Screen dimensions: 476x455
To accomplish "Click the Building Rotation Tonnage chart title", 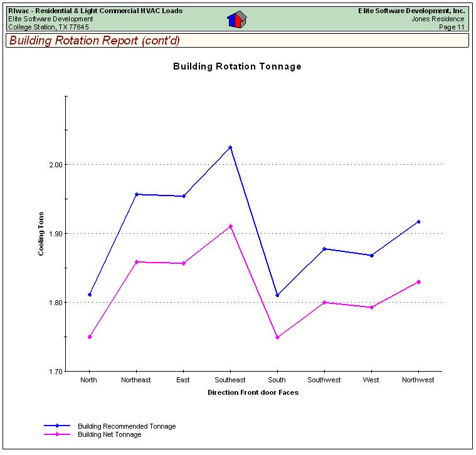I will [237, 66].
